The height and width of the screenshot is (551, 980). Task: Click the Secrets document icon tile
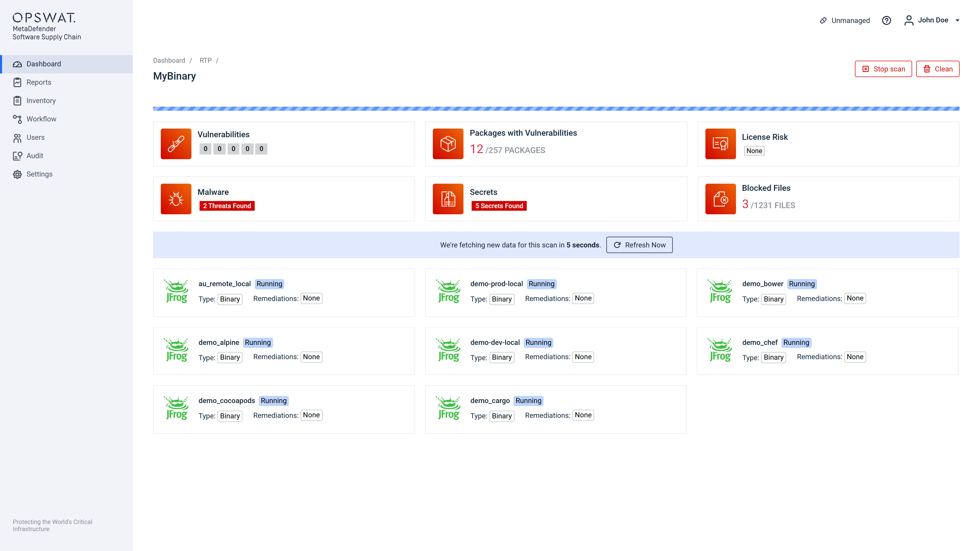[x=448, y=199]
